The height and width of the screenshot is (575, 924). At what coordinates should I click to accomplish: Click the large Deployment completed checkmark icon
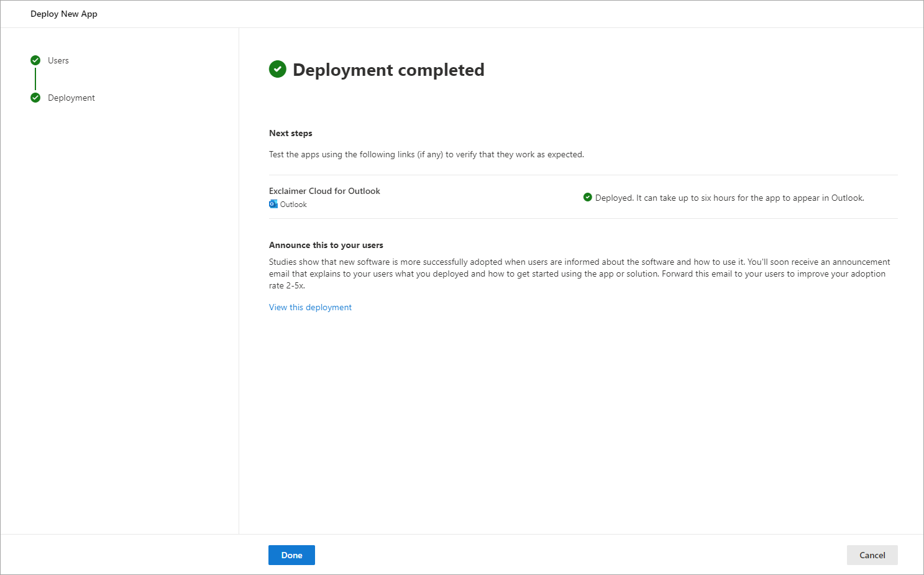(x=278, y=70)
